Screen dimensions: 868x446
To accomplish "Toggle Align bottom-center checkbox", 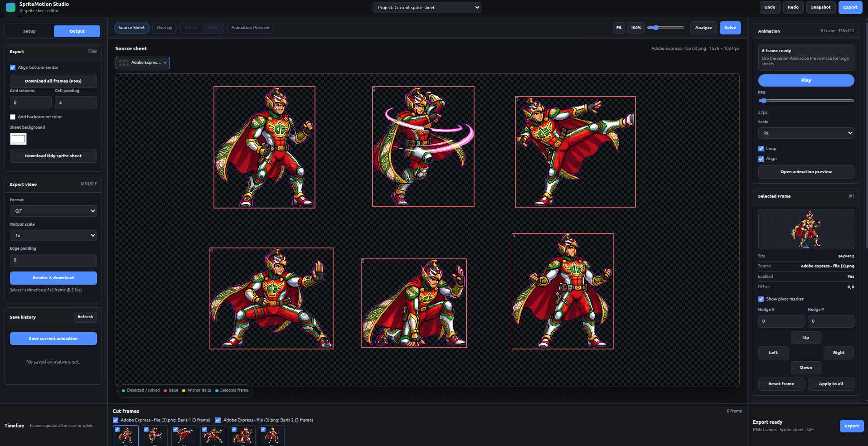I will 13,68.
